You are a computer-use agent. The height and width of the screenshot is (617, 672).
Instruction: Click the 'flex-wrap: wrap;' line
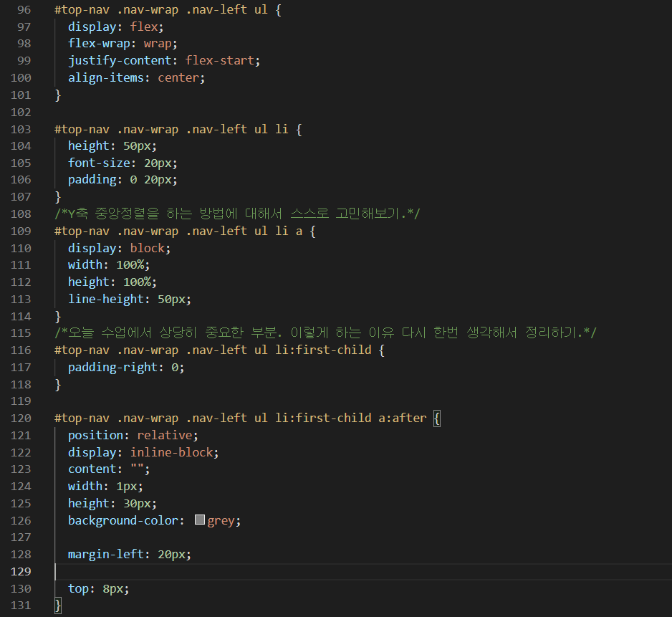(123, 43)
